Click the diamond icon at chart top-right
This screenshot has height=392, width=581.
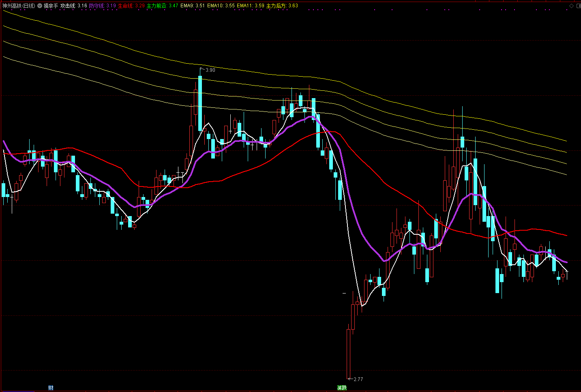pyautogui.click(x=572, y=6)
